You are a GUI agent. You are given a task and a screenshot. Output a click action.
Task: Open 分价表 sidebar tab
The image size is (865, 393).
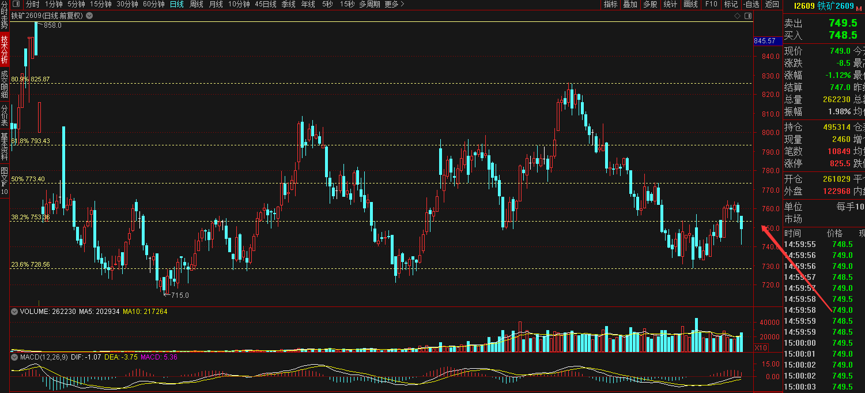(4, 115)
